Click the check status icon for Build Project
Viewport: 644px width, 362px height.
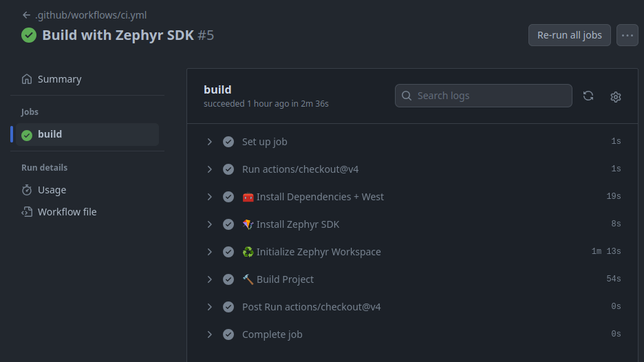click(x=228, y=279)
